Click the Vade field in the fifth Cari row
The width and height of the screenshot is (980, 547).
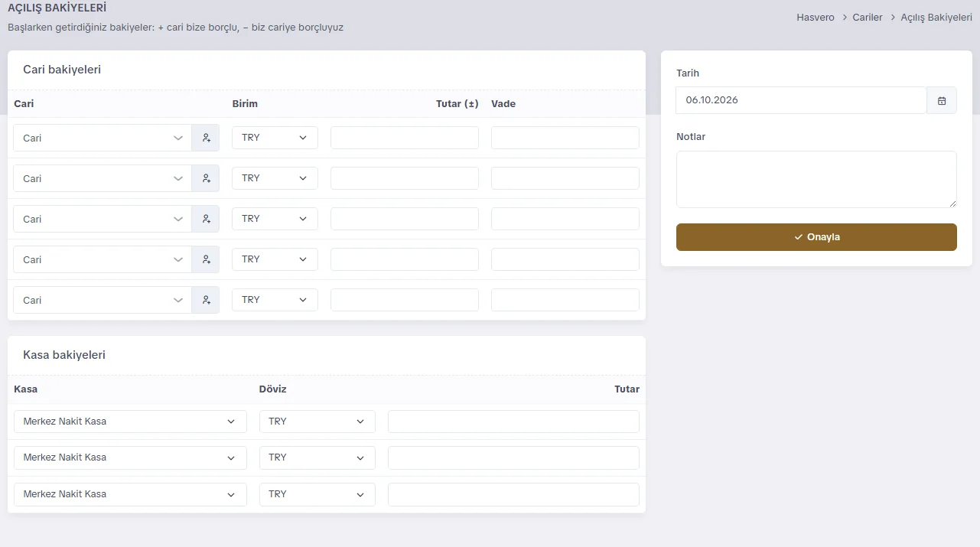coord(565,300)
